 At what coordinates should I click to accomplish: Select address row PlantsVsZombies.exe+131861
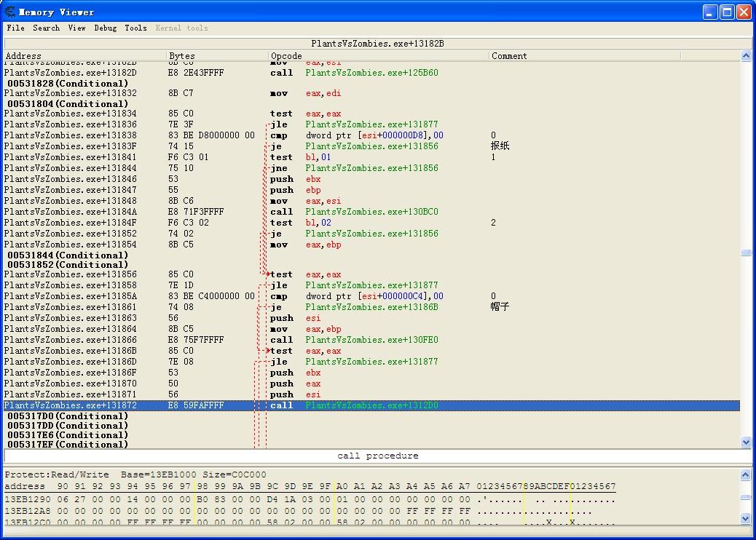[x=371, y=307]
